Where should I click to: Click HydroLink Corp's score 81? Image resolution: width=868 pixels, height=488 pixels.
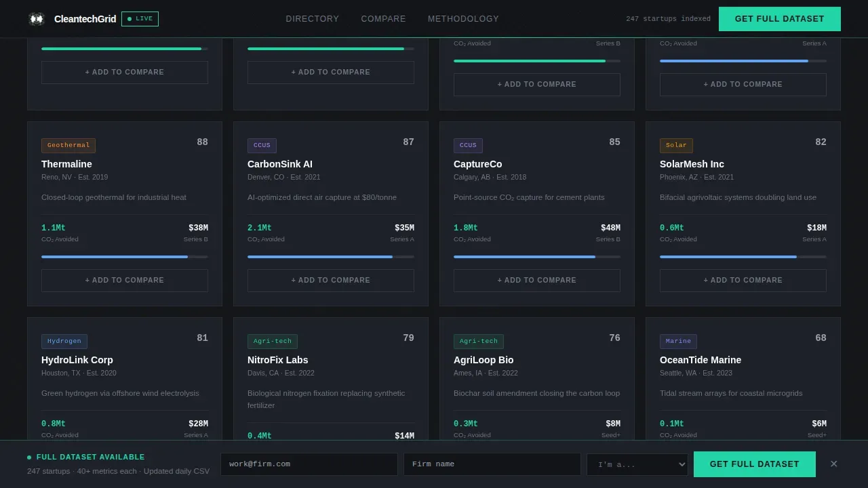click(x=202, y=338)
